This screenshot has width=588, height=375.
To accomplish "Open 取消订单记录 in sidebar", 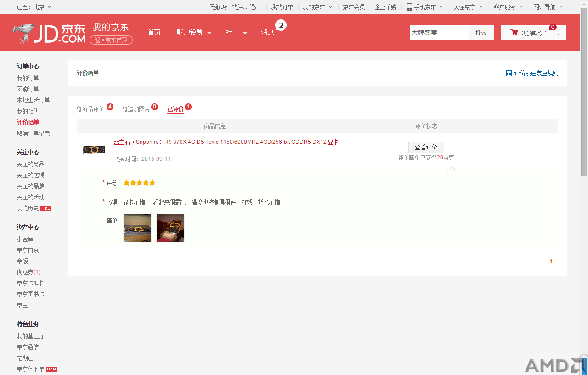I will 34,133.
